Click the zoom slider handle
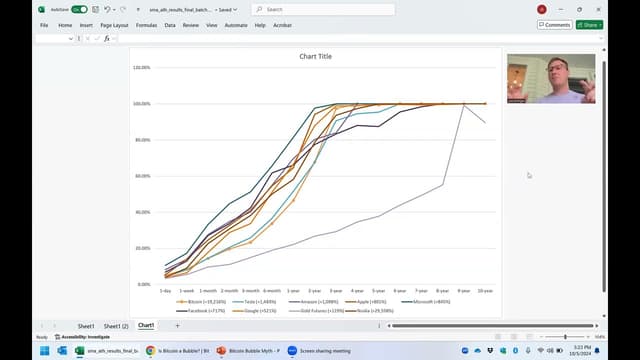This screenshot has height=360, width=640. pyautogui.click(x=565, y=337)
